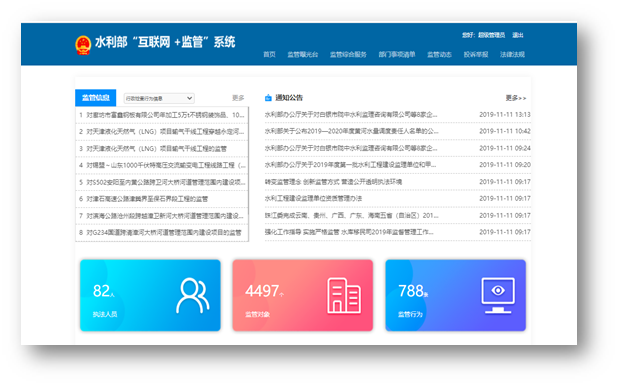The image size is (619, 387).
Task: Open 部门事项清单 navigation item
Action: tap(397, 54)
